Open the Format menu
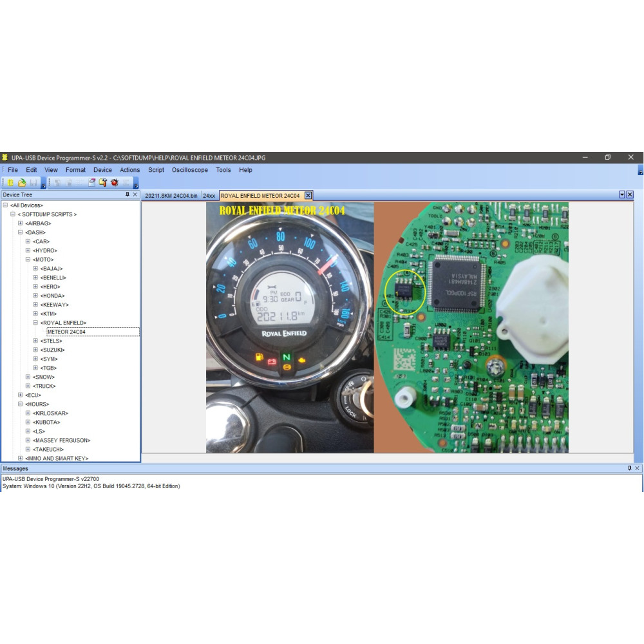This screenshot has width=644, height=644. tap(75, 169)
